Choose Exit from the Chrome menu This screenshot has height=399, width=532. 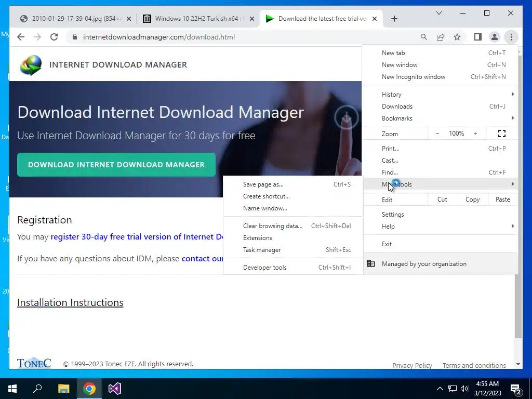pos(440,244)
